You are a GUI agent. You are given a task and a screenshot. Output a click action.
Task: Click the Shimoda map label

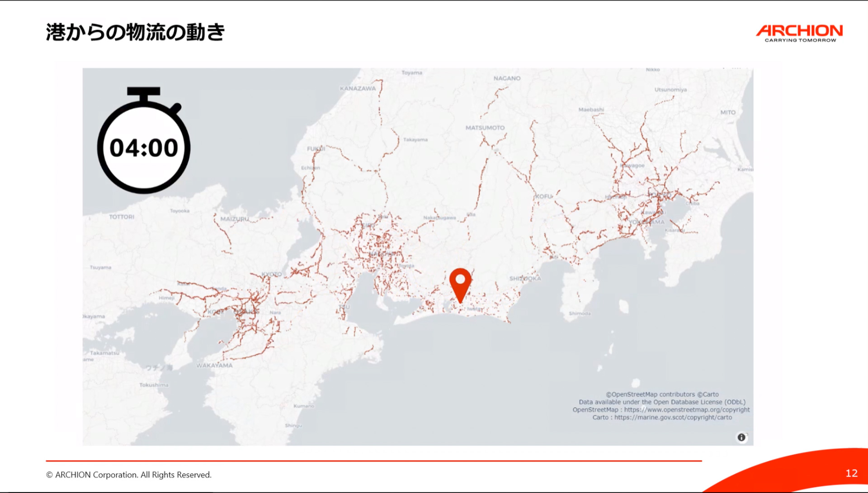tap(580, 313)
